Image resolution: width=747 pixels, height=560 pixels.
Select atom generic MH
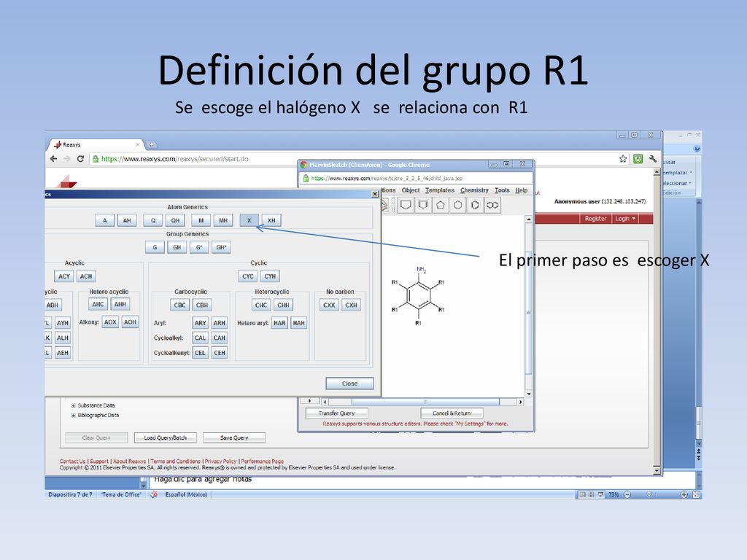(223, 220)
